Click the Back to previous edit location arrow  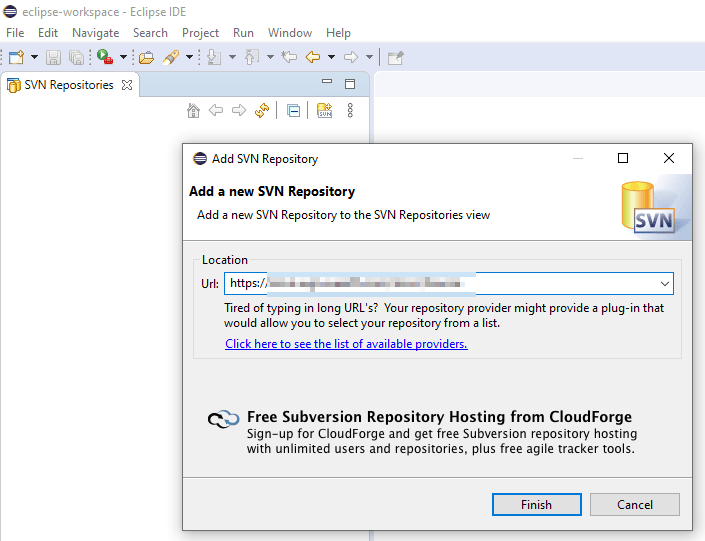pyautogui.click(x=312, y=58)
